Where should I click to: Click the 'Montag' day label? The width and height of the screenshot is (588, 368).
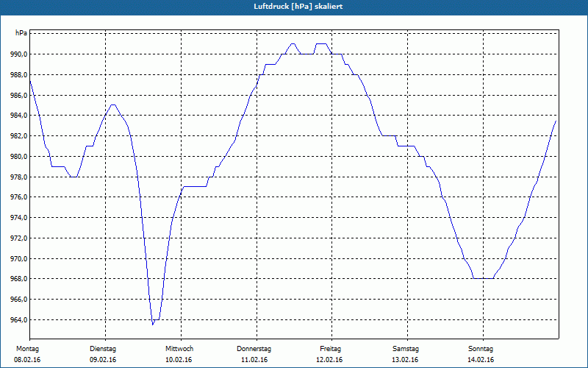tap(27, 349)
